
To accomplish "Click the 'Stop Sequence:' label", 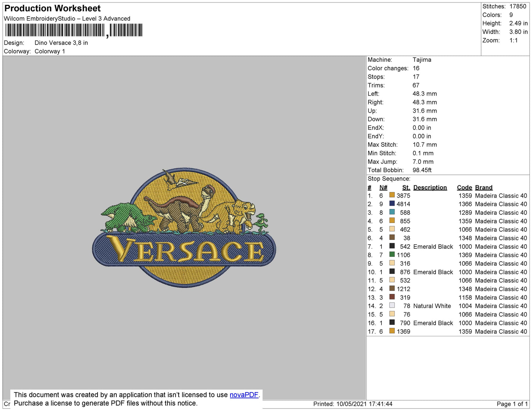I will [389, 178].
